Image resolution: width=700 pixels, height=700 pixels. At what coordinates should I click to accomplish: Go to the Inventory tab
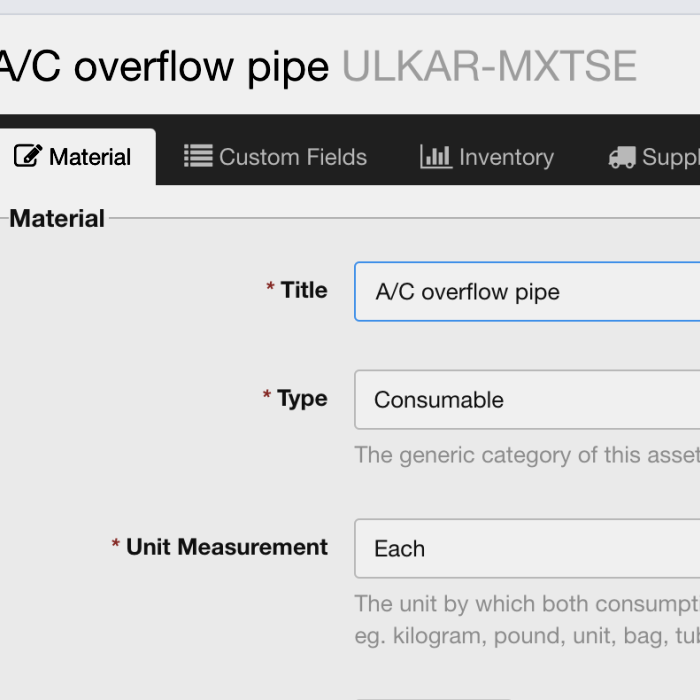(x=506, y=157)
